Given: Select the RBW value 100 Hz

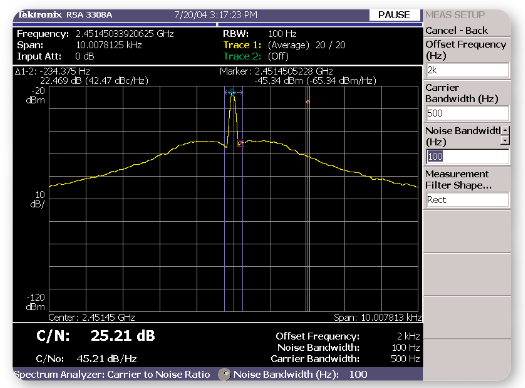Looking at the screenshot, I should coord(282,33).
